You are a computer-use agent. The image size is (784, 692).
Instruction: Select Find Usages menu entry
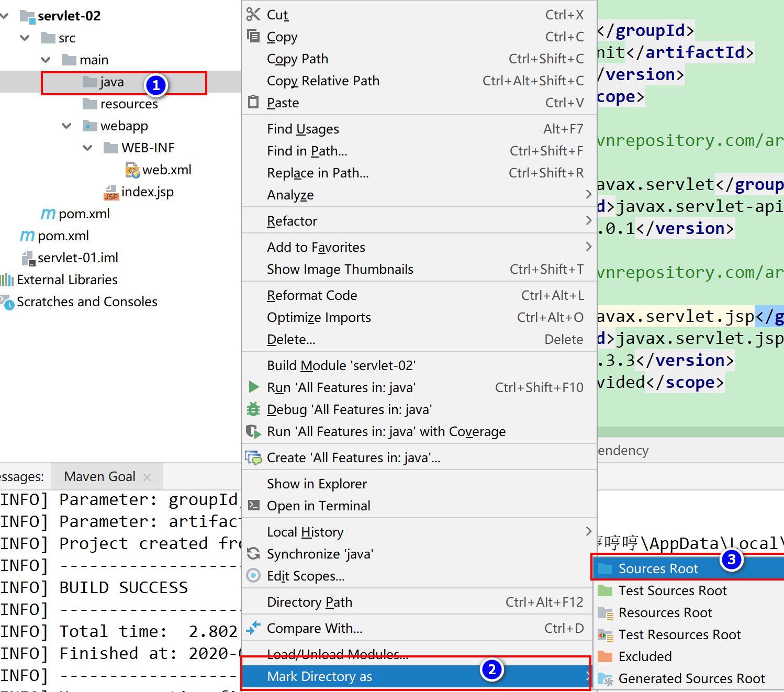[419, 129]
